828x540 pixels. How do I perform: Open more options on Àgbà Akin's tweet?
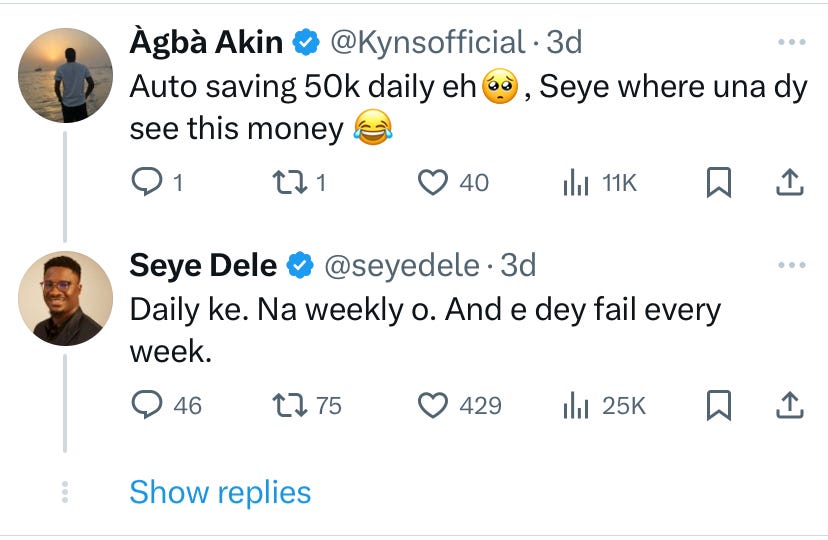791,43
